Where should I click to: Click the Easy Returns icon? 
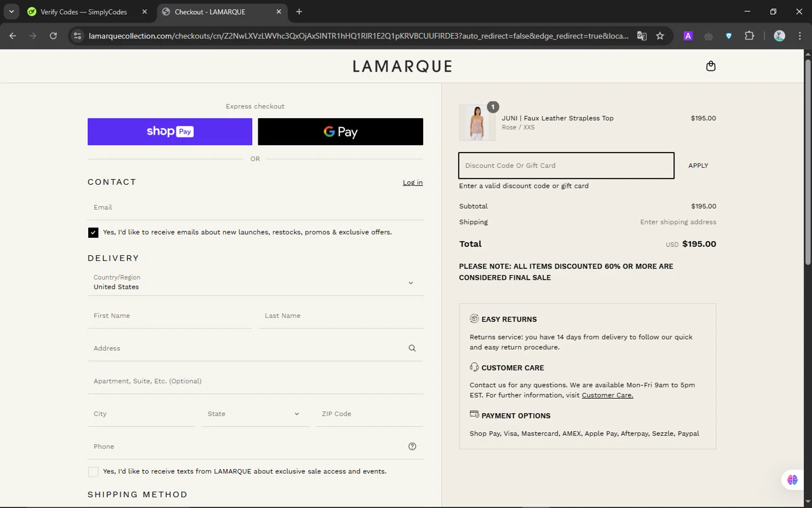[474, 318]
